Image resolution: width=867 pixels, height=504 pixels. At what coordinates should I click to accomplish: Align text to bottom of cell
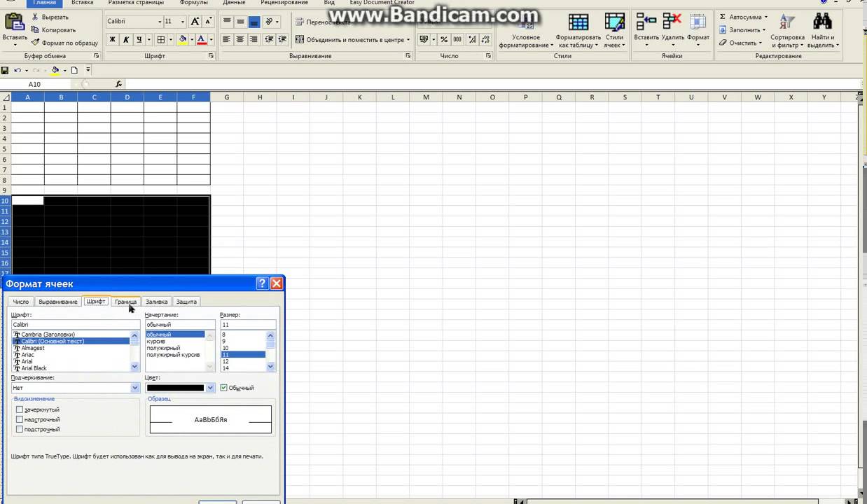point(254,22)
